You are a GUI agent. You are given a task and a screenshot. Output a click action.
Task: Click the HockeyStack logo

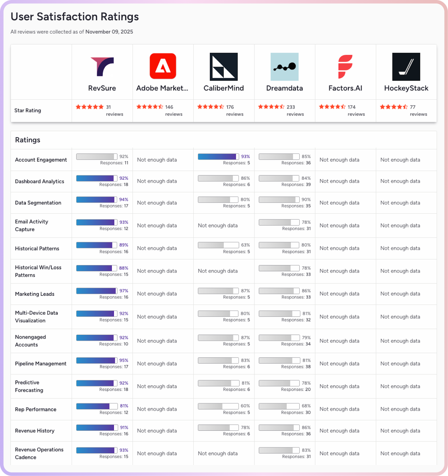[406, 67]
